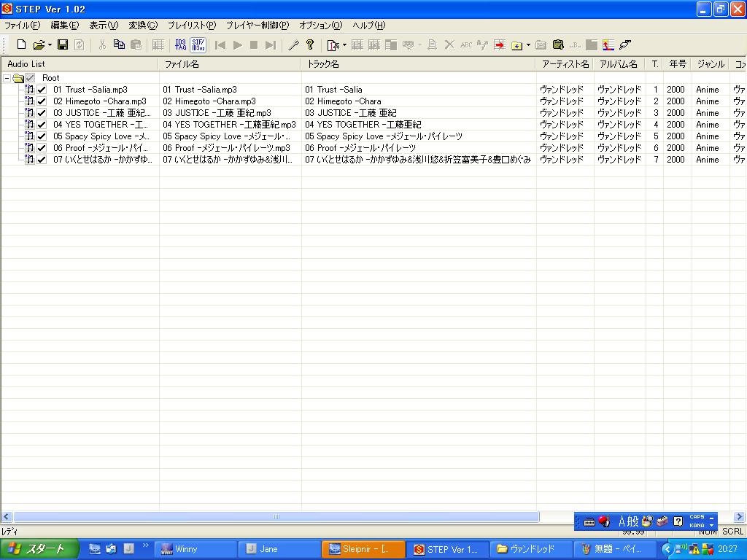Click the red X delete icon
Viewport: 747px width, 560px height.
click(x=449, y=44)
